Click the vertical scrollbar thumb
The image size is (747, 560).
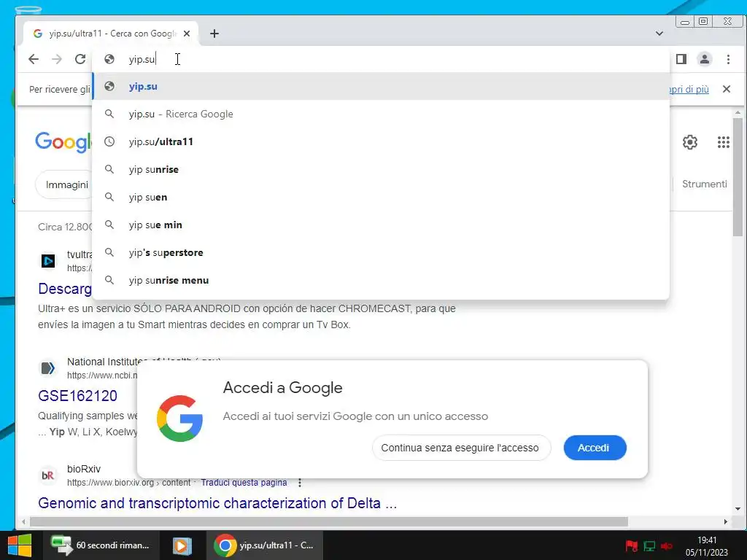[x=738, y=176]
